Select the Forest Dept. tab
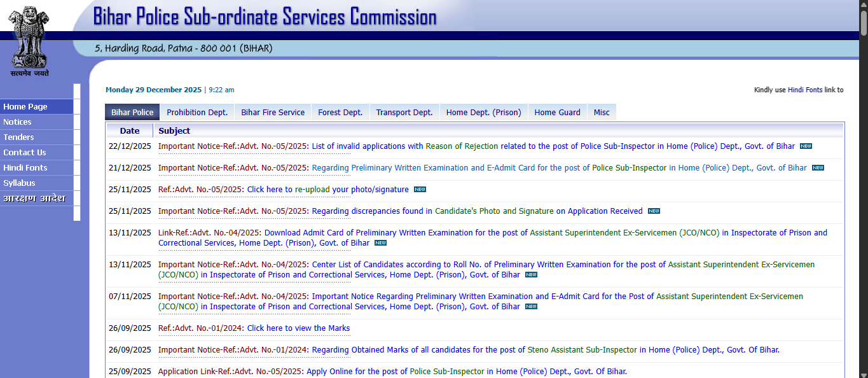Screen dimensions: 868x378 (x=340, y=112)
